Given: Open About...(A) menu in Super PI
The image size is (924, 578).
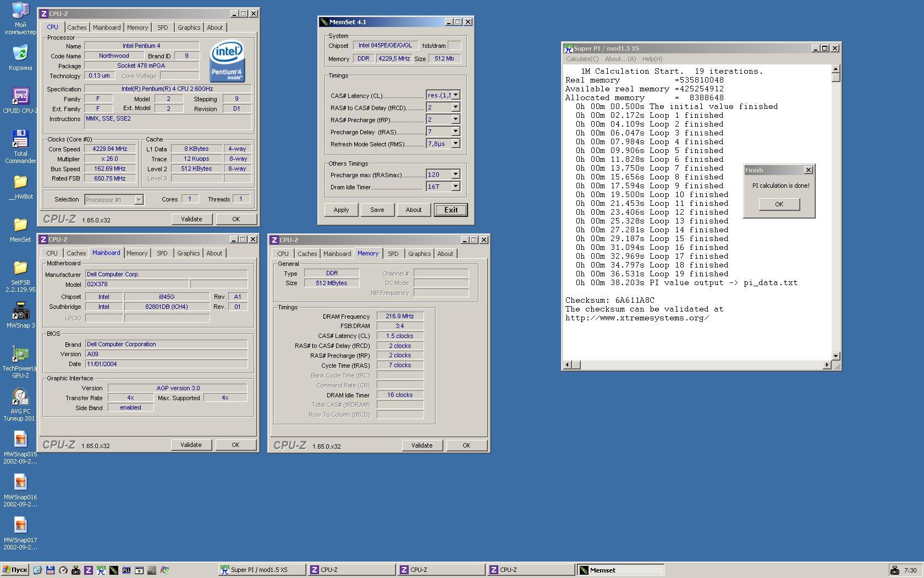Looking at the screenshot, I should (620, 59).
